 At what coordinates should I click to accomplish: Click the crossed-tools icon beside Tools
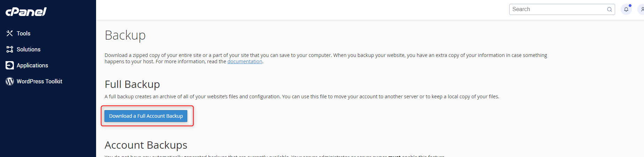10,33
